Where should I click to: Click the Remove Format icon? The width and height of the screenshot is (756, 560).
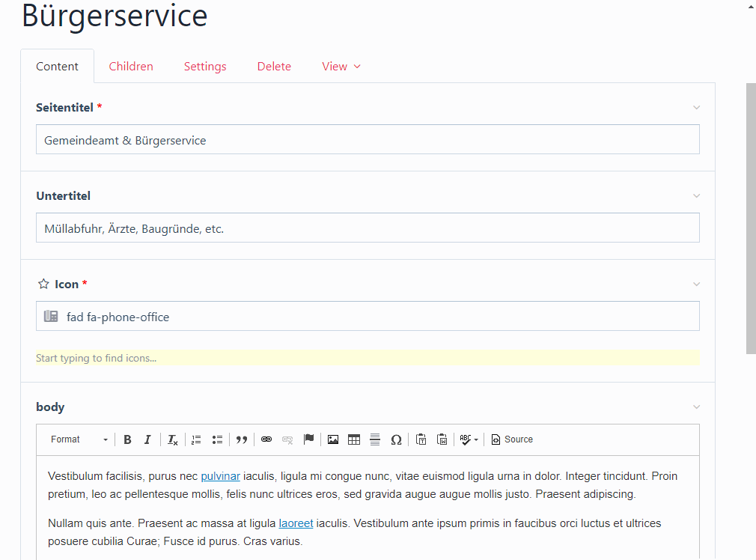pos(173,439)
